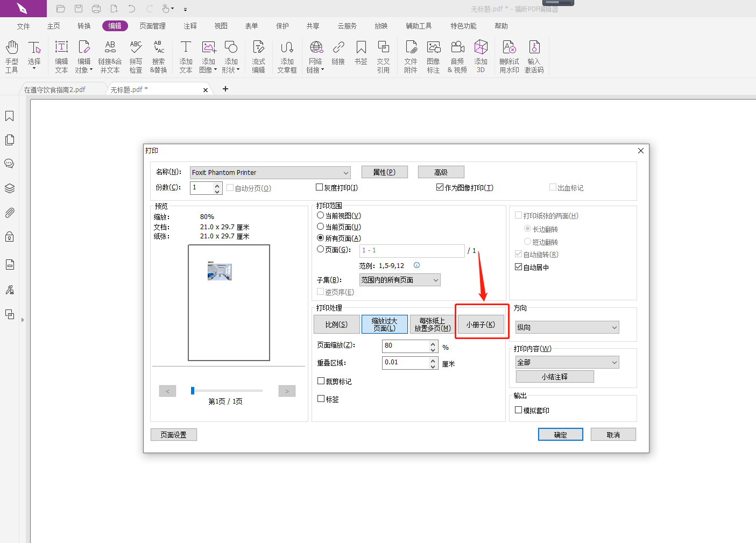This screenshot has height=543, width=756.
Task: Click the 音频&视频 icon
Action: pos(457,56)
